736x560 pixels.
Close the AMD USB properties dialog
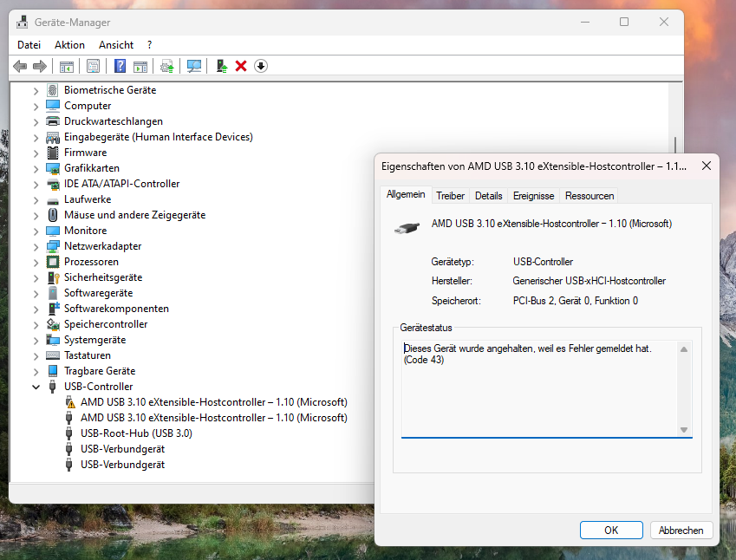pos(706,166)
